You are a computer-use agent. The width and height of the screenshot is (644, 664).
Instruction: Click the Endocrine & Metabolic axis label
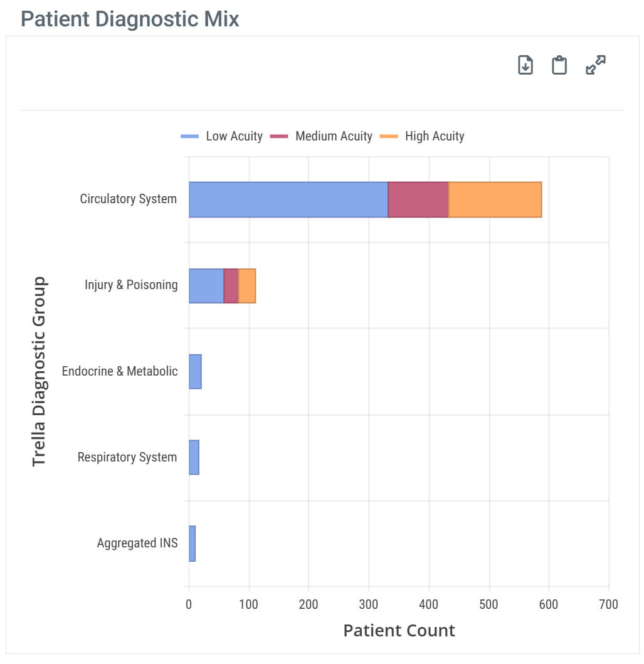120,371
